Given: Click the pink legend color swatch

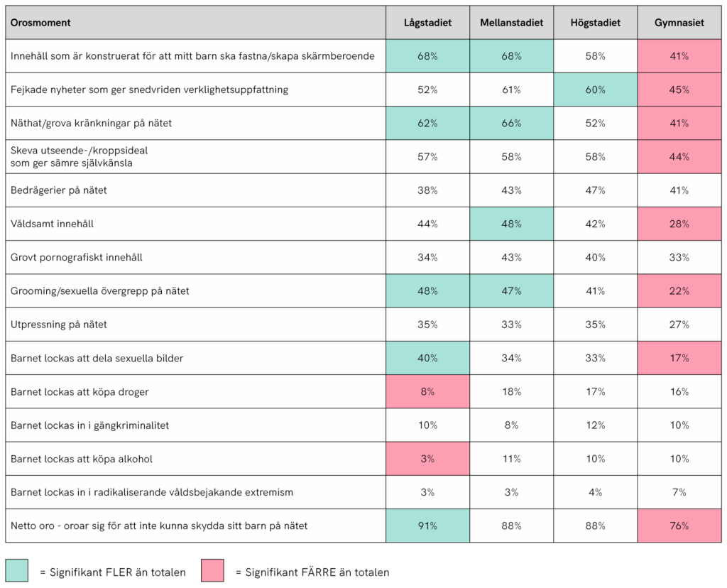Looking at the screenshot, I should [212, 570].
